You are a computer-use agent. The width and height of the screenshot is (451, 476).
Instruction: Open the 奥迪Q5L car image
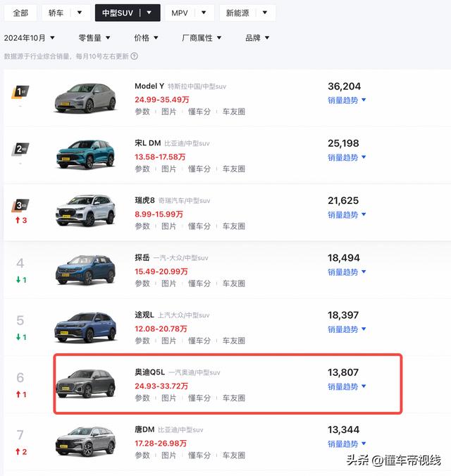pyautogui.click(x=85, y=384)
